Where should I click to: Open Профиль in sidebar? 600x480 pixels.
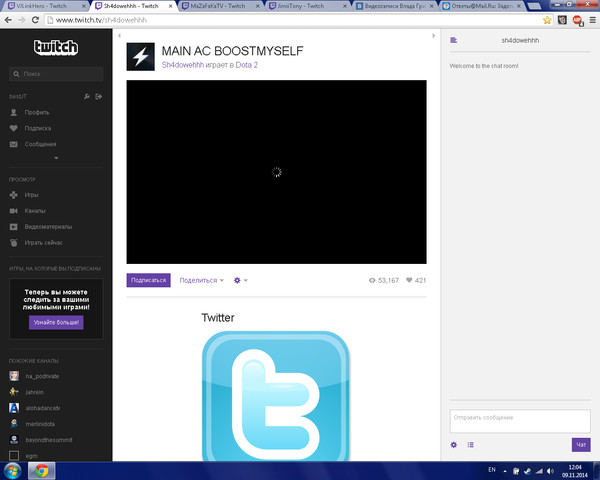coord(37,112)
